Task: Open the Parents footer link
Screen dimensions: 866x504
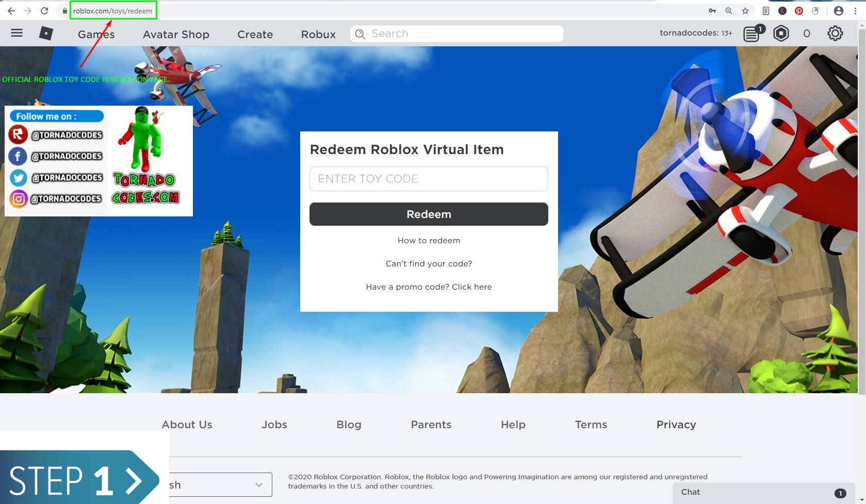Action: click(431, 425)
